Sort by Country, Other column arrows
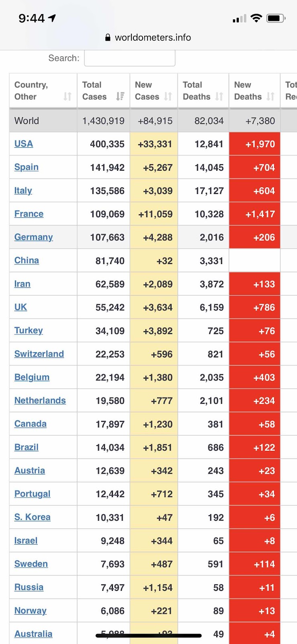This screenshot has width=297, height=644. pos(68,97)
